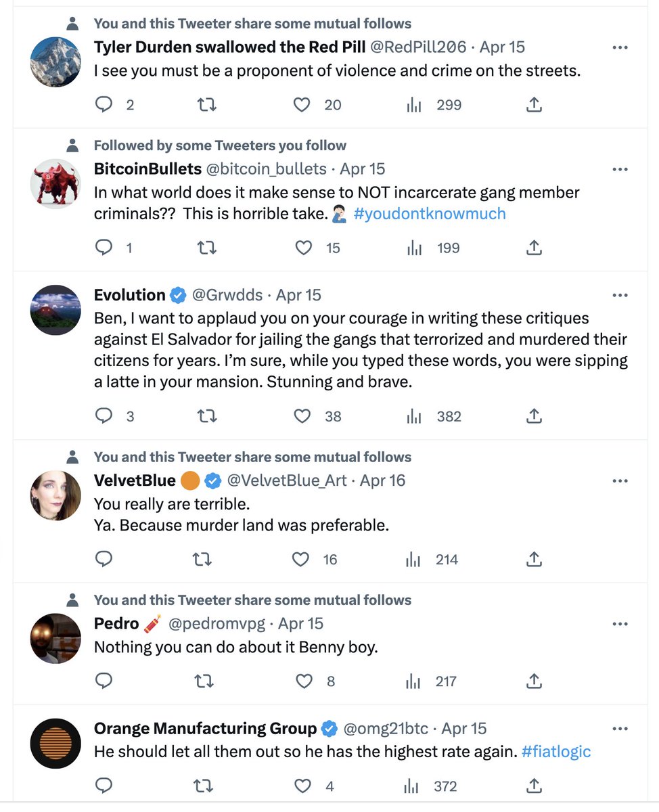659x812 pixels.
Task: Click Orange Manufacturing Group's orange striped avatar
Action: tap(56, 743)
